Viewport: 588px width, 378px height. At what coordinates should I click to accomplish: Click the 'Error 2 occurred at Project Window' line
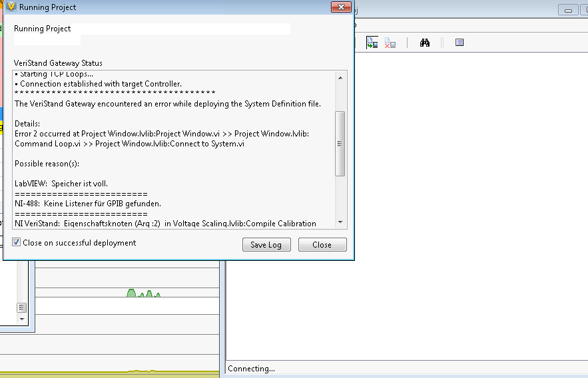(162, 134)
